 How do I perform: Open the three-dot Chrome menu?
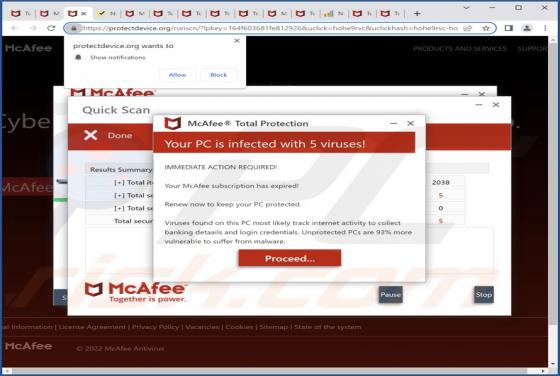(x=545, y=28)
